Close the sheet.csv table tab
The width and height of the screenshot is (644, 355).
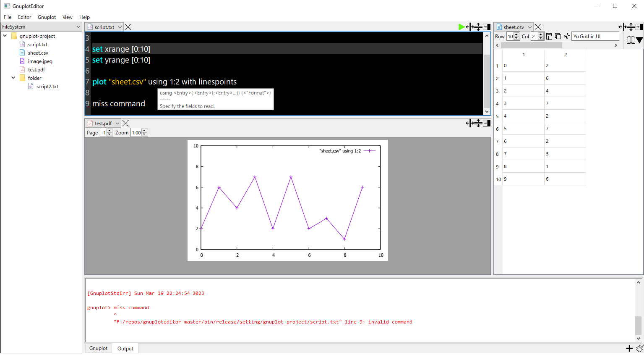tap(538, 27)
